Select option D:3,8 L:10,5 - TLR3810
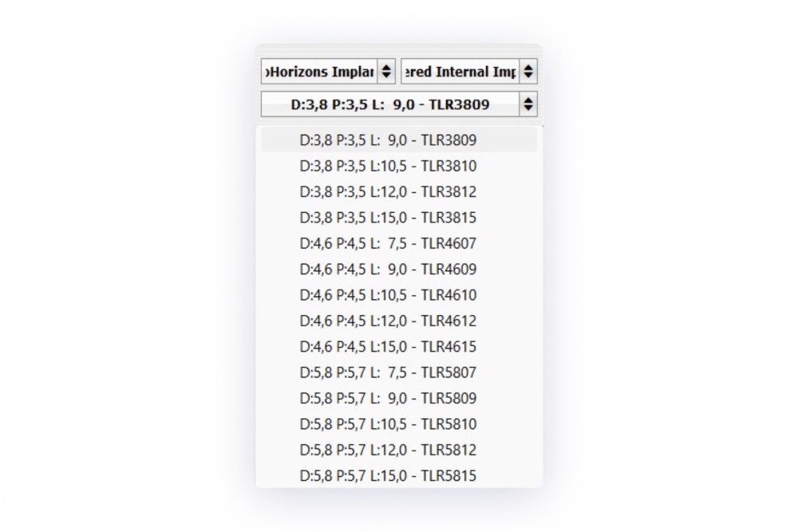Screen dimensions: 798x532 pyautogui.click(x=399, y=166)
